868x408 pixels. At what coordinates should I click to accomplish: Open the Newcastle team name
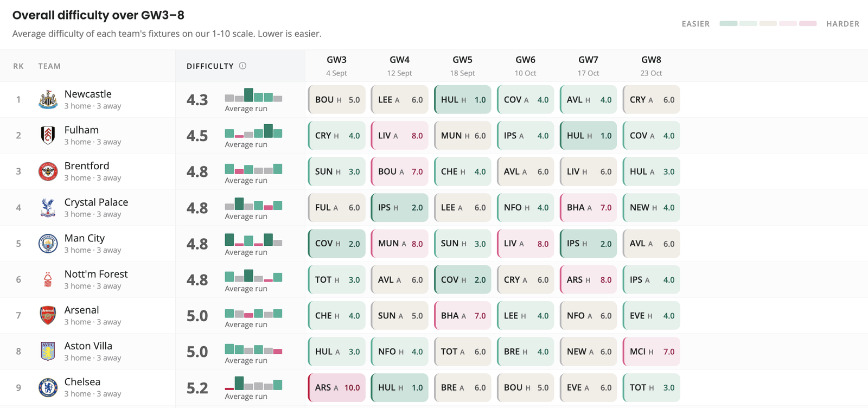click(88, 94)
